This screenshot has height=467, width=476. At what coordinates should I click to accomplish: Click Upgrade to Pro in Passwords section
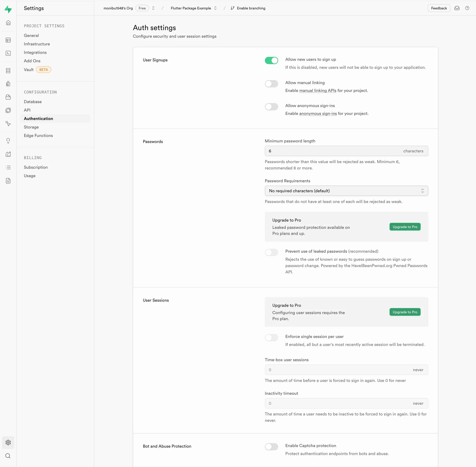coord(405,227)
